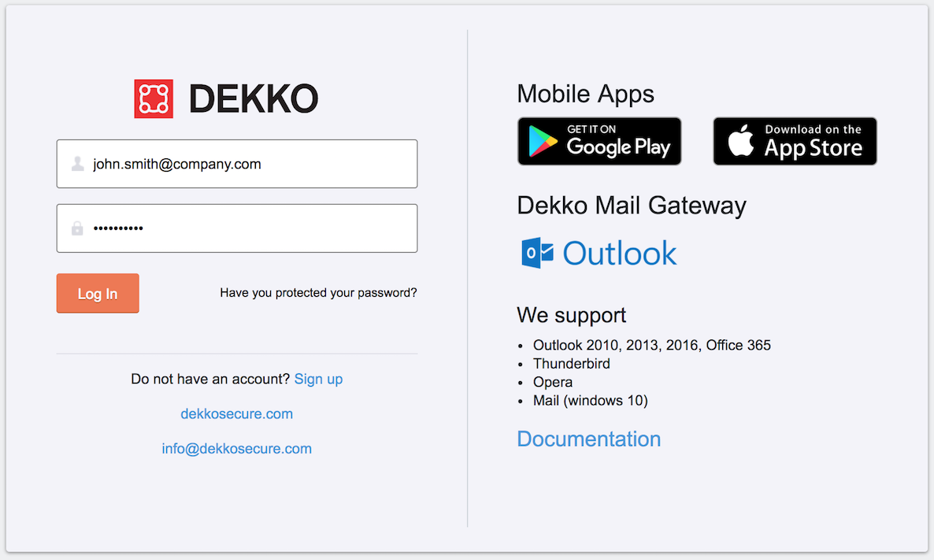Click the DEKKO wordmark text

pos(254,99)
